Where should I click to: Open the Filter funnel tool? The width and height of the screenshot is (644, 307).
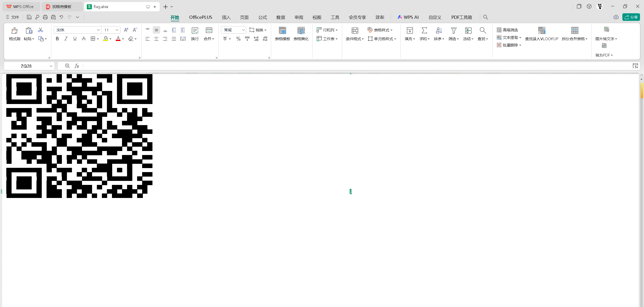(x=453, y=31)
